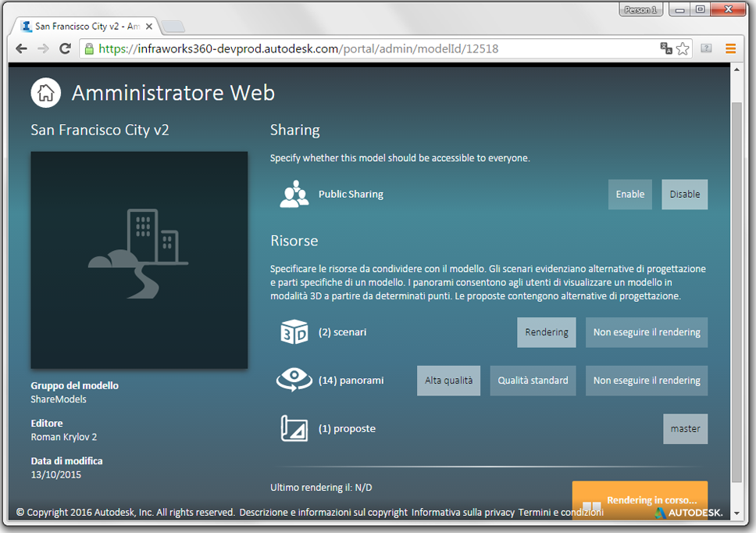Click the San Francisco City v2 model title
This screenshot has width=756, height=533.
click(x=100, y=131)
